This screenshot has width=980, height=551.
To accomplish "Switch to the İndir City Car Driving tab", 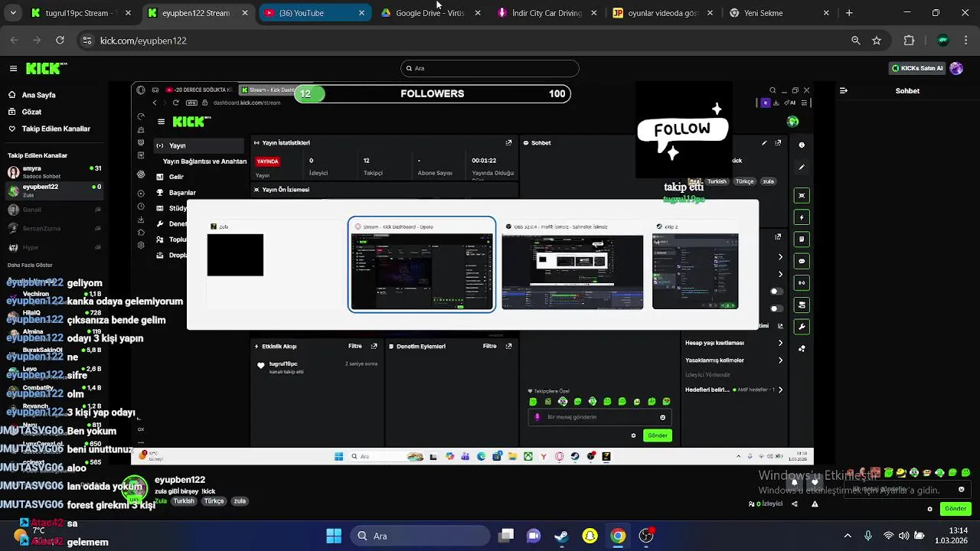I will pyautogui.click(x=548, y=13).
